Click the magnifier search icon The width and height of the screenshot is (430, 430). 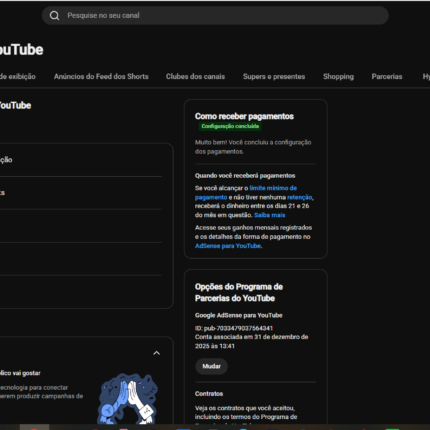[x=54, y=16]
